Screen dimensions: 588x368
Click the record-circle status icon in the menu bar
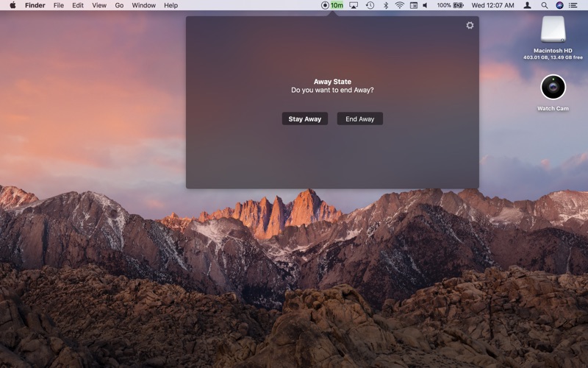pyautogui.click(x=325, y=5)
